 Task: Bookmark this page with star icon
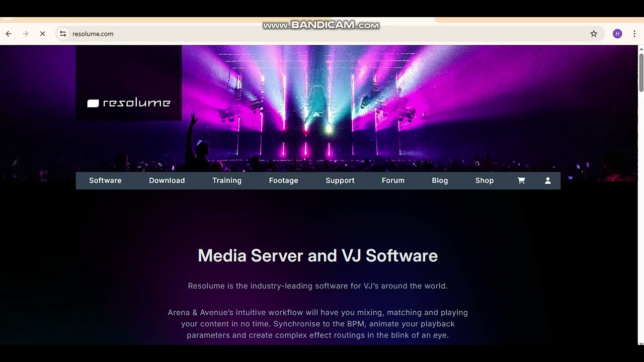coord(594,34)
